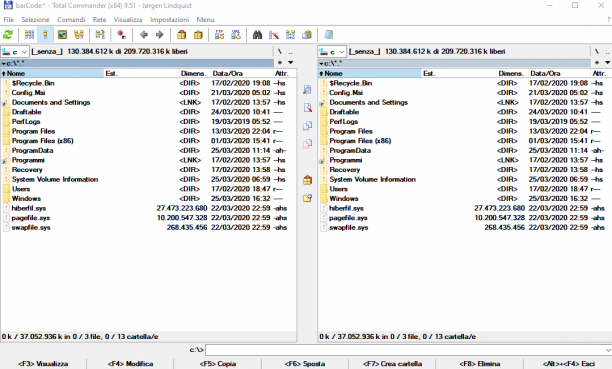Click the F6 Sposta button

tap(305, 364)
